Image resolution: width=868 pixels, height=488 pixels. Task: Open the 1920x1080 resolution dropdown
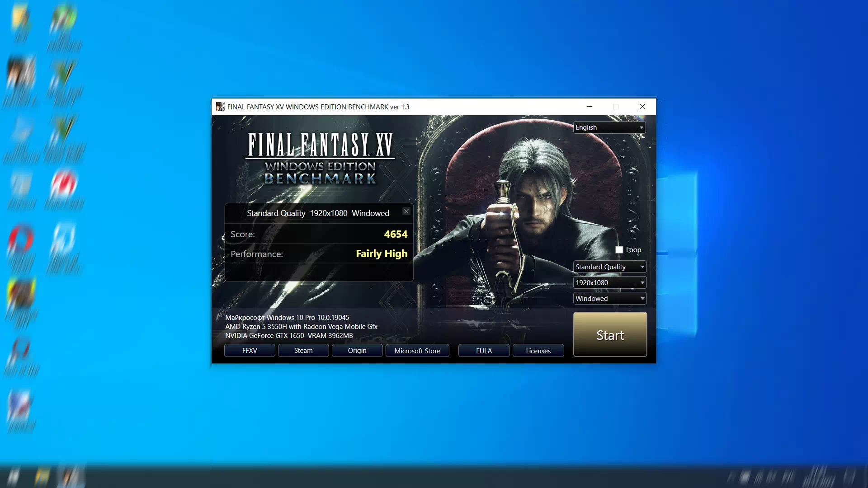click(609, 282)
